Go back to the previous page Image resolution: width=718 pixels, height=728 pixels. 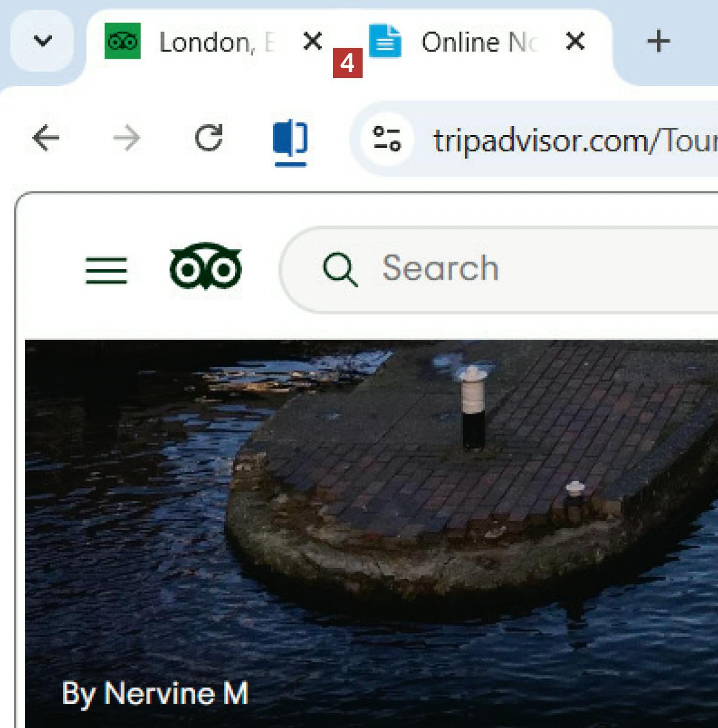tap(46, 138)
